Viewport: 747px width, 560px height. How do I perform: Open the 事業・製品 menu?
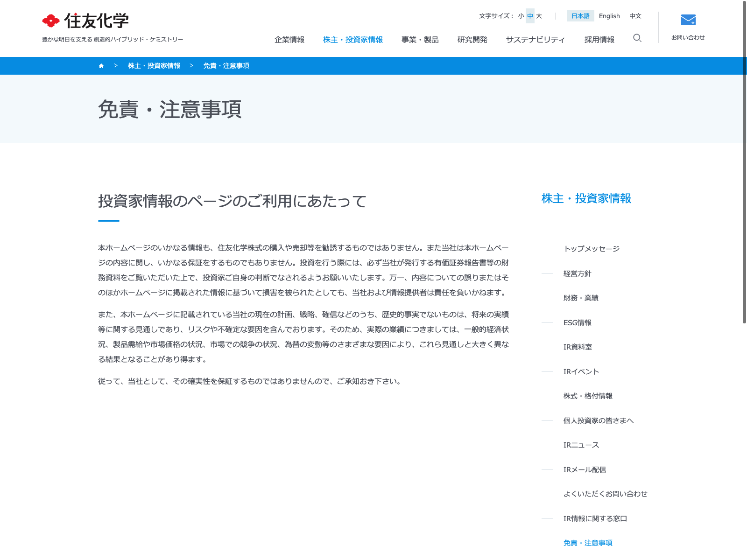[420, 40]
